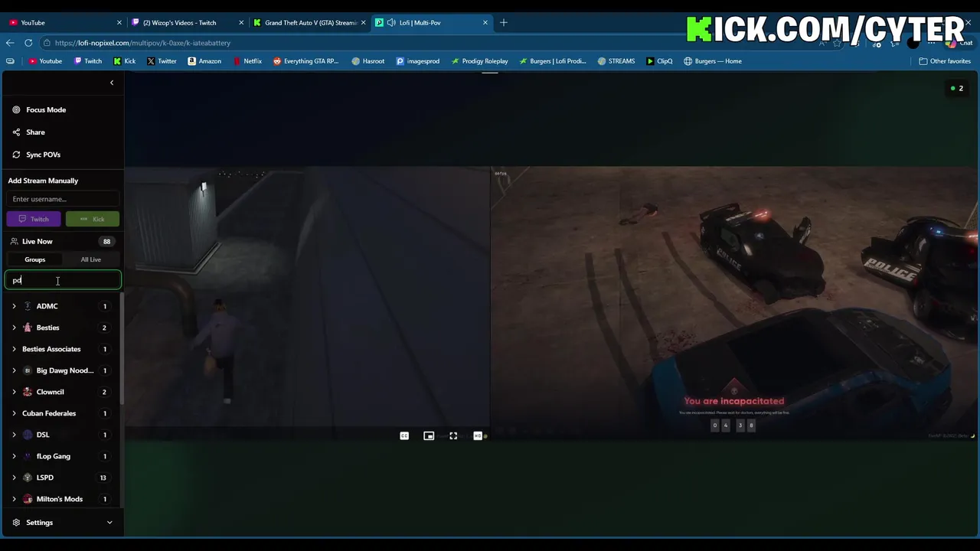Open Prodigy Roleplay bookmark
This screenshot has width=980, height=551.
click(479, 61)
